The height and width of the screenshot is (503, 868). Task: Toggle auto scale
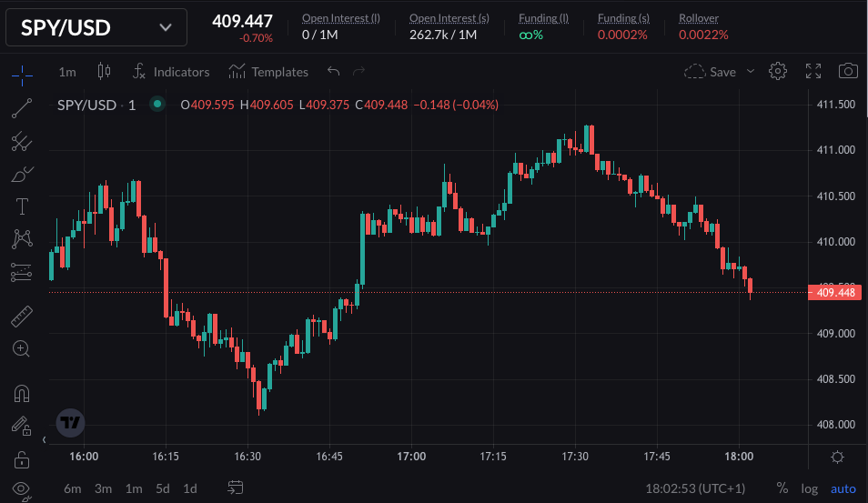[x=843, y=488]
